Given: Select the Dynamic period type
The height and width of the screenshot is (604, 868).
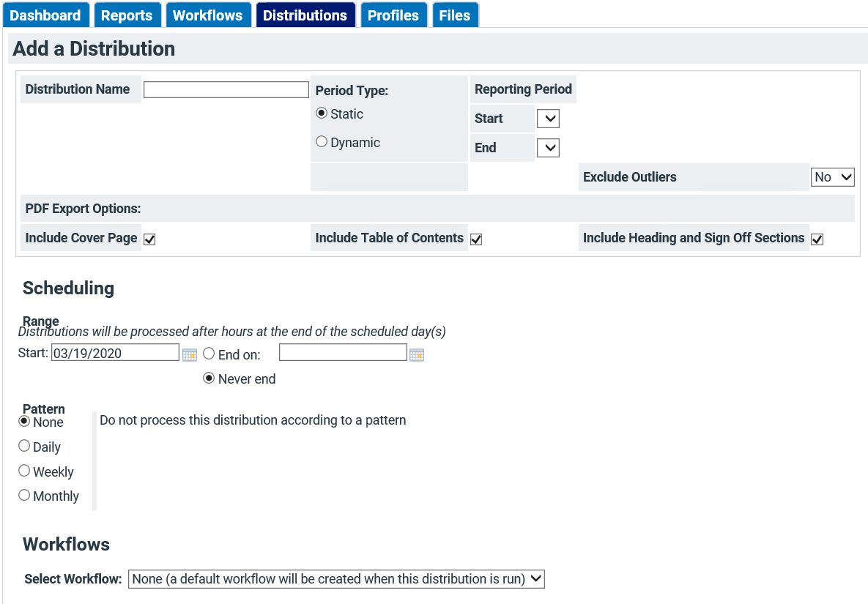Looking at the screenshot, I should click(x=321, y=141).
